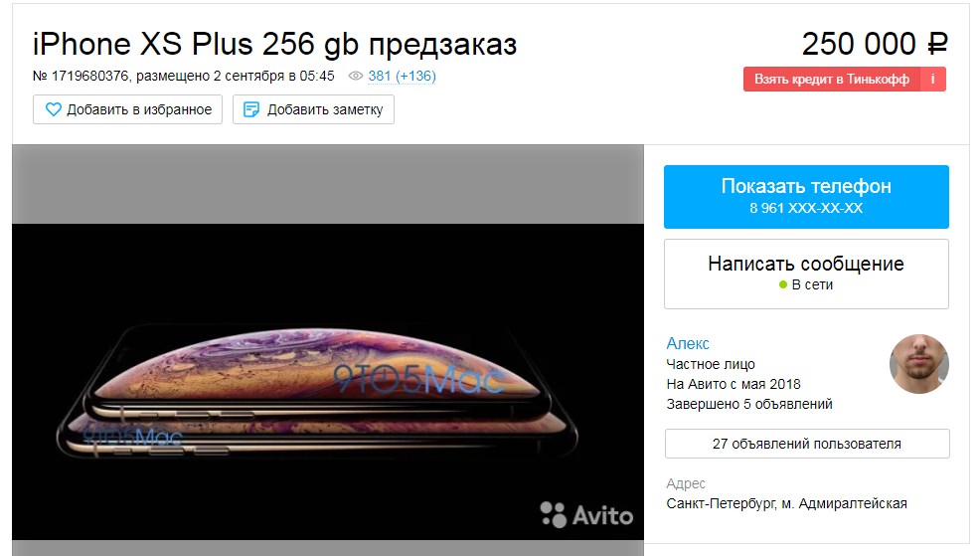Image resolution: width=980 pixels, height=556 pixels.
Task: Click the iPhone XS product photo
Action: pyautogui.click(x=328, y=382)
